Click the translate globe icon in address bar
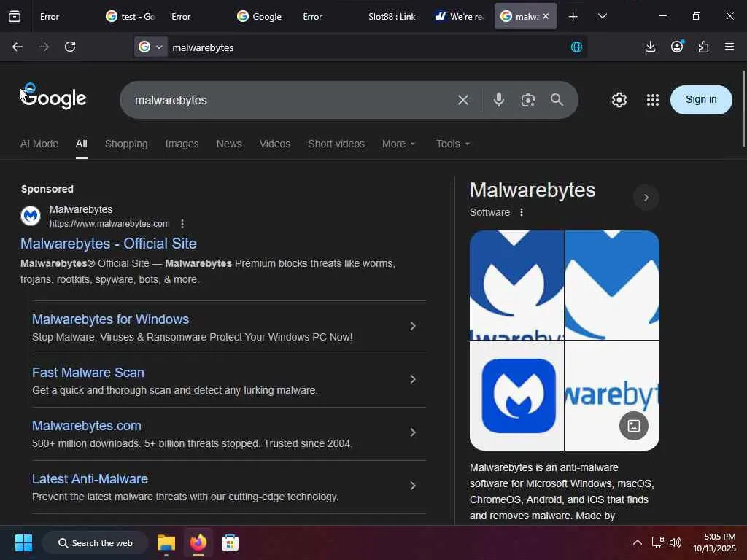The image size is (747, 560). (576, 47)
